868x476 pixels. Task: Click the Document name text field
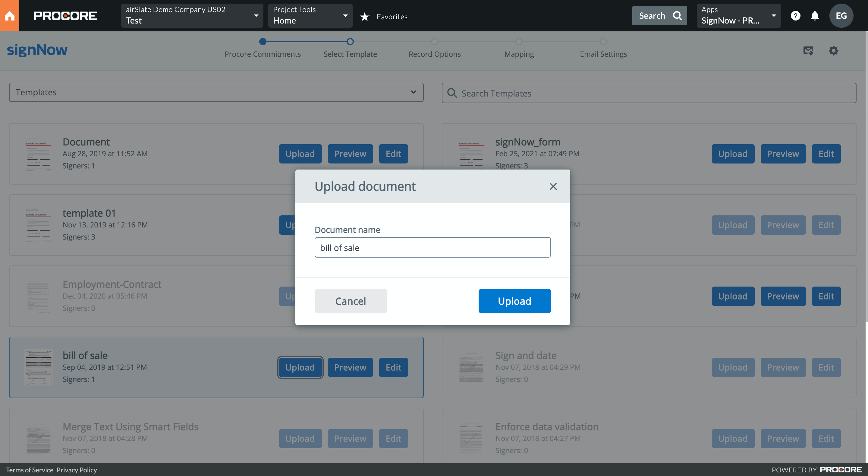432,247
